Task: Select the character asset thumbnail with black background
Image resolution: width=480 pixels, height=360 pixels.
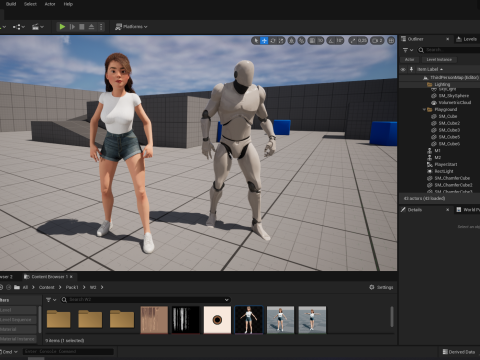Action: 249,320
